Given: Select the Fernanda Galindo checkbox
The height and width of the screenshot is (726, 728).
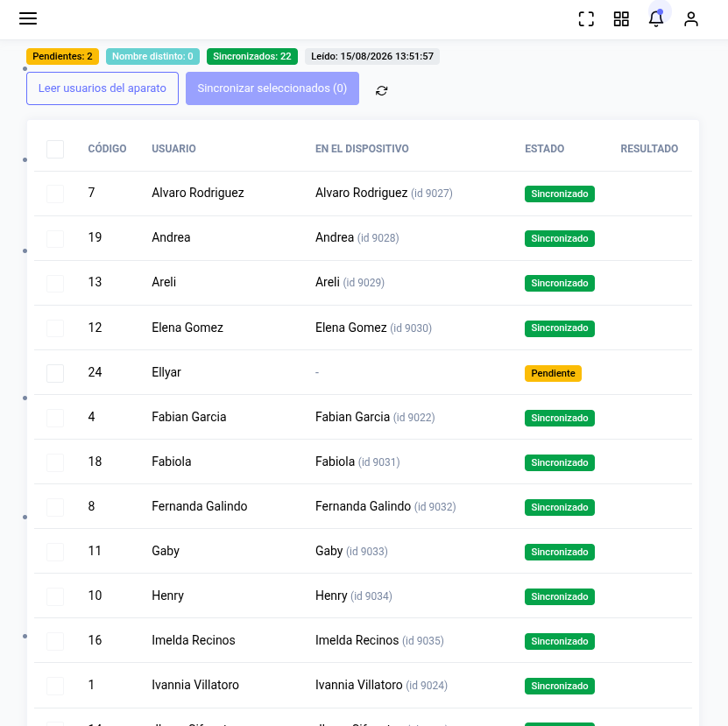Looking at the screenshot, I should [x=55, y=507].
